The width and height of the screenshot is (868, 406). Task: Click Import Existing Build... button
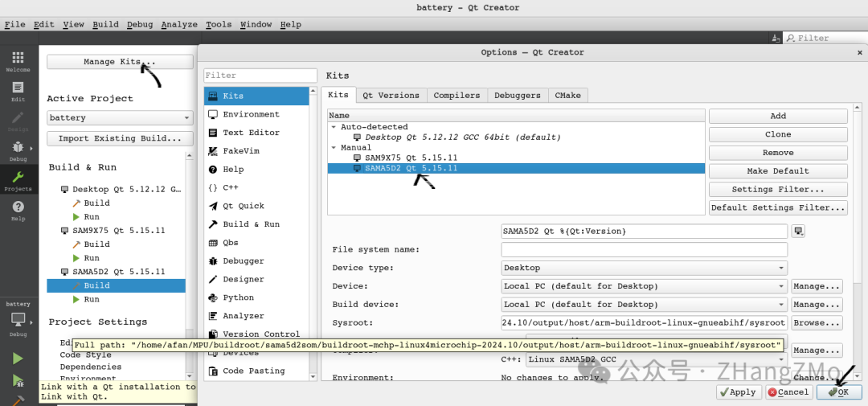(120, 138)
